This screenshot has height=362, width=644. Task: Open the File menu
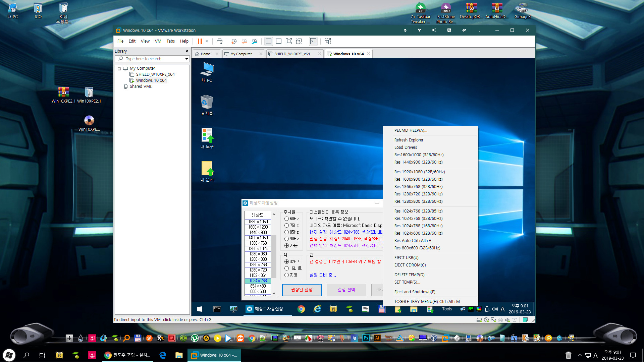point(120,41)
